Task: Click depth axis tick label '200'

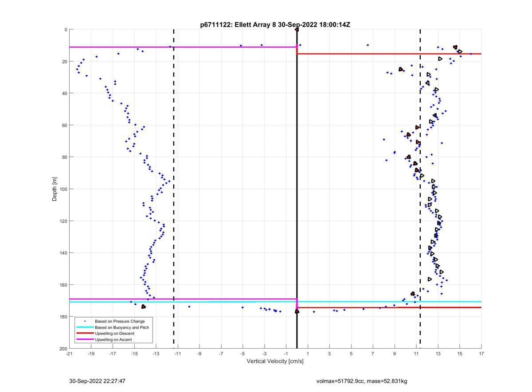Action: click(63, 349)
